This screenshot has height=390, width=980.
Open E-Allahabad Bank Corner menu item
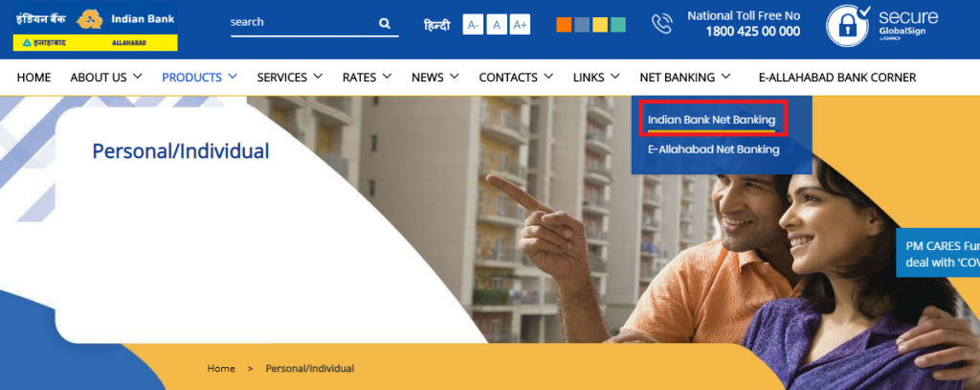coord(836,77)
